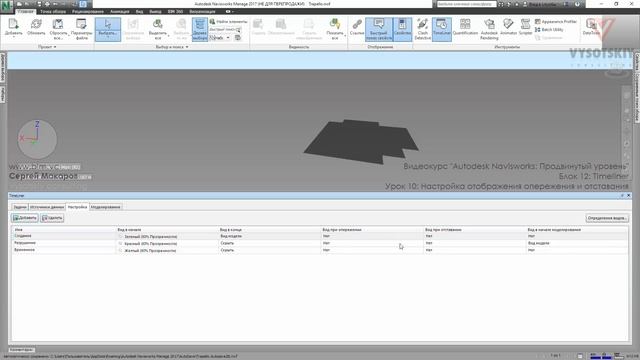This screenshot has height=360, width=640.
Task: Open Autodesk Rendering
Action: 489,29
